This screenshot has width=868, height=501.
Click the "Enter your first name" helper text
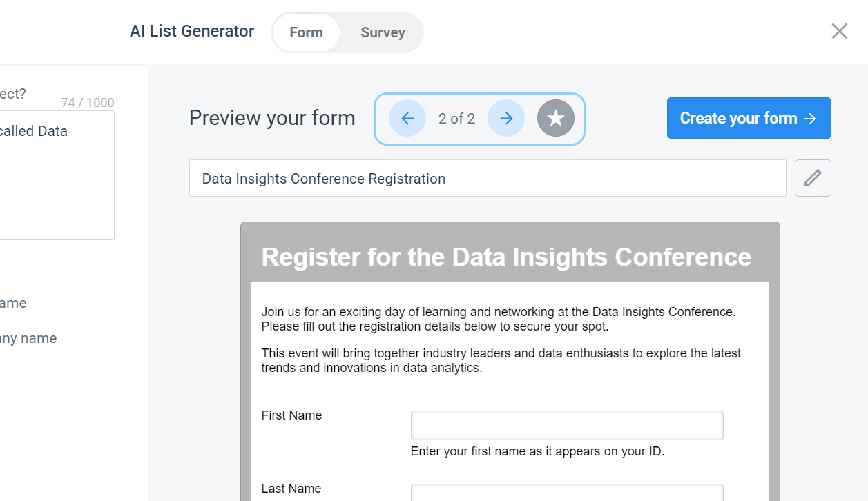coord(537,452)
